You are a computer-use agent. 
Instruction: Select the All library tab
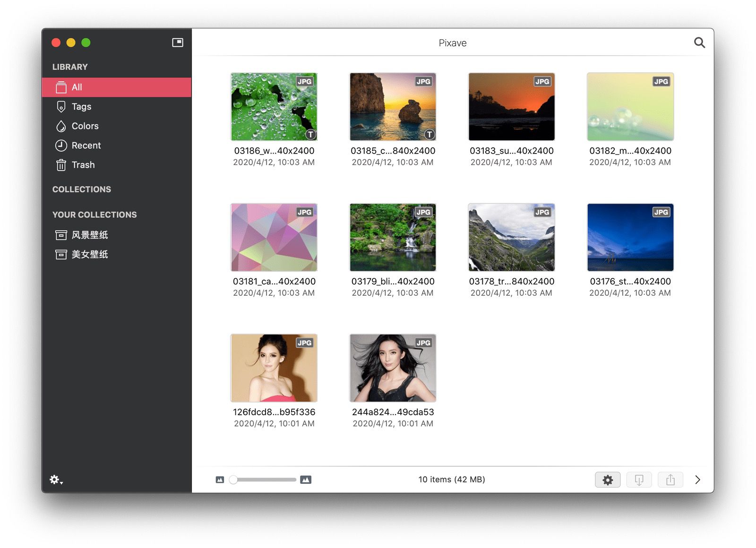77,87
